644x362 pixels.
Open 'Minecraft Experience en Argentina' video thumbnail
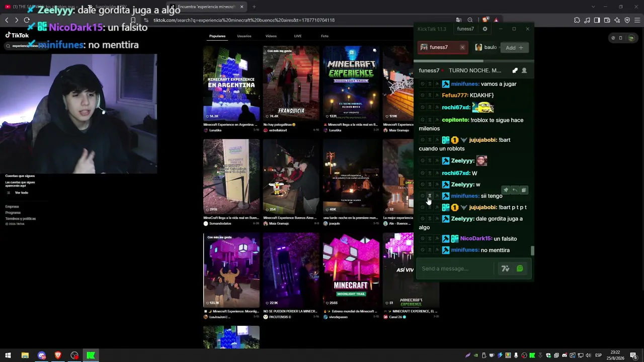231,83
